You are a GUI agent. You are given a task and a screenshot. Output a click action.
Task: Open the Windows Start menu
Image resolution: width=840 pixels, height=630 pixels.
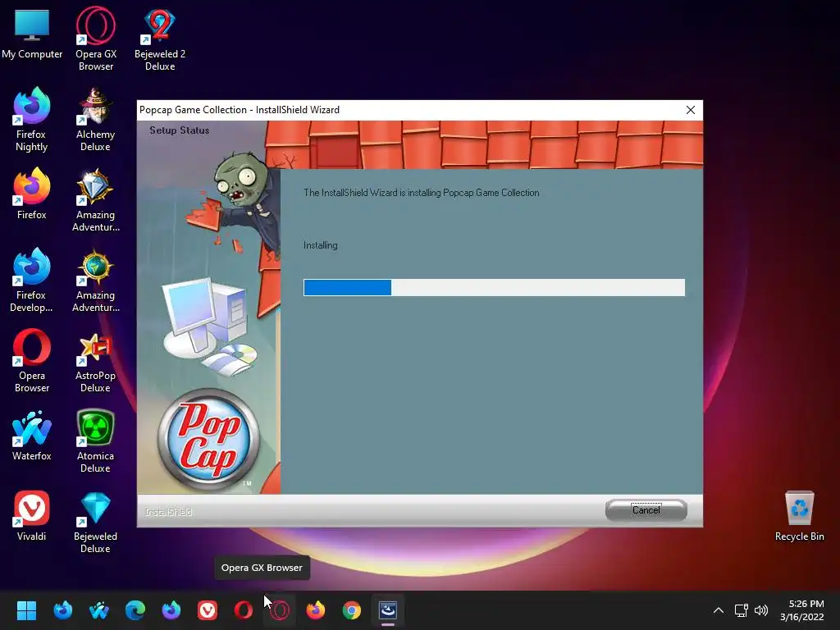pos(26,610)
